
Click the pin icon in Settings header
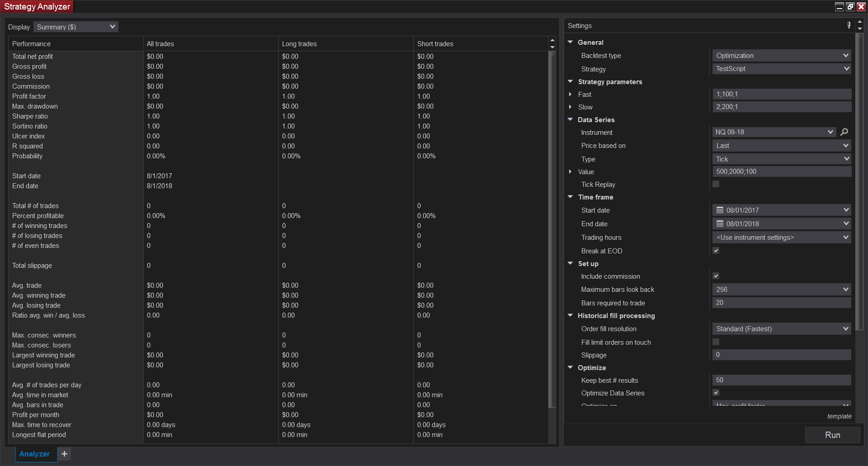point(849,25)
